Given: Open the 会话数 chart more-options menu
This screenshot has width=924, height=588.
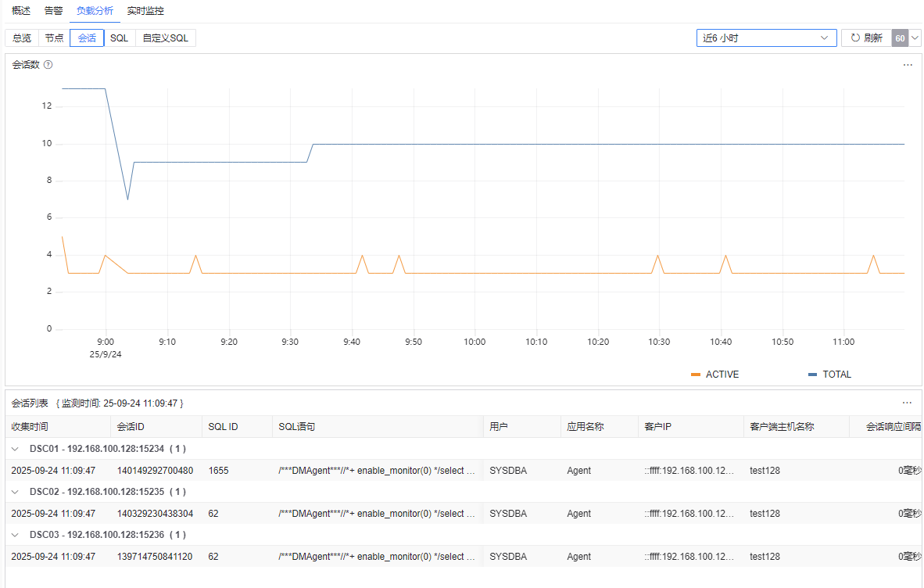Looking at the screenshot, I should [x=908, y=65].
